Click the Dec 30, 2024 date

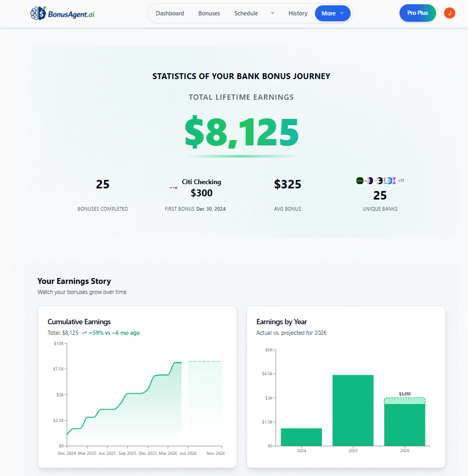pyautogui.click(x=211, y=209)
